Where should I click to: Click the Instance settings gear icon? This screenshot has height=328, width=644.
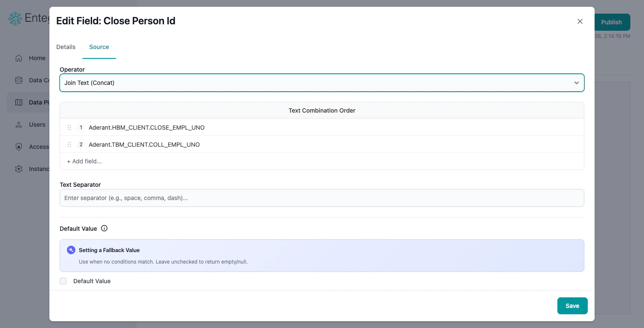coord(19,169)
